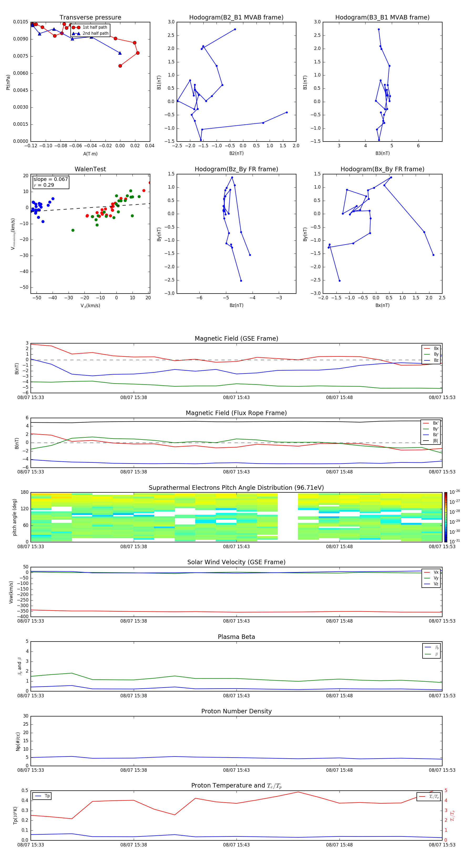Click the 'Solar Wind Velocity (GSE Frame)' title
The width and height of the screenshot is (473, 868).
[x=236, y=562]
